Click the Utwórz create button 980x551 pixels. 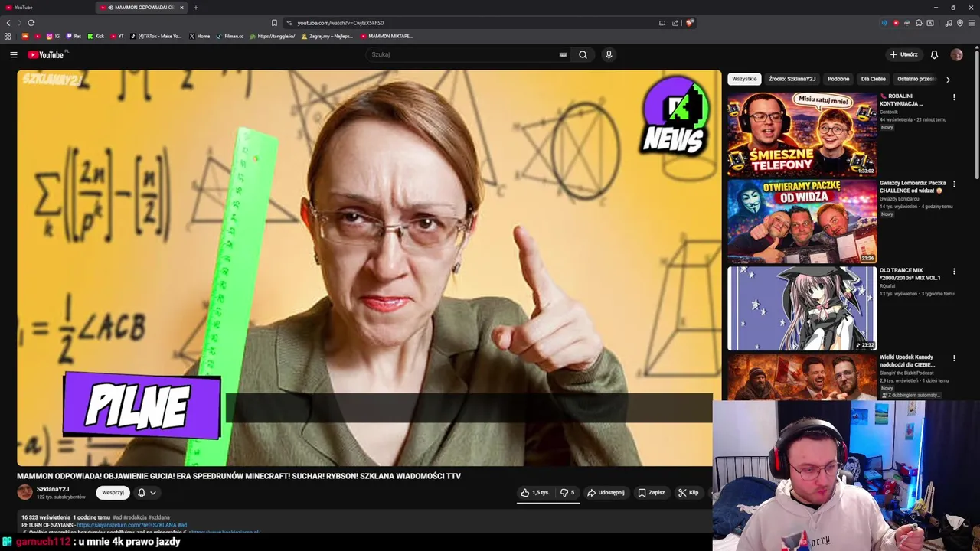click(903, 54)
